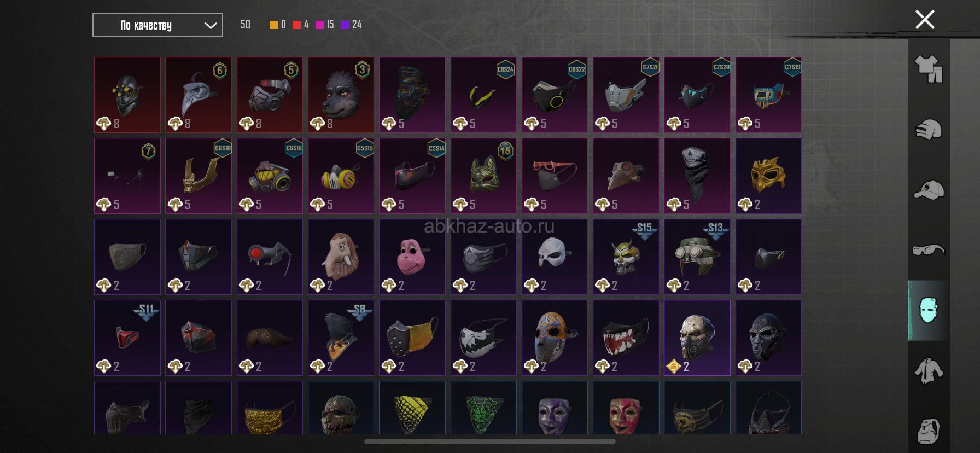
Task: Open the backpack category in sidebar
Action: 929,431
